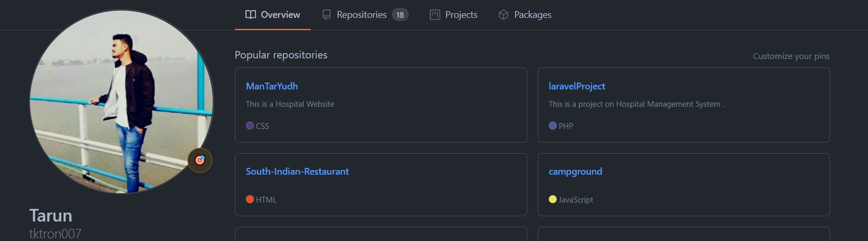Open the ManTarYudh repository
Screen dimensions: 868x241
point(272,86)
